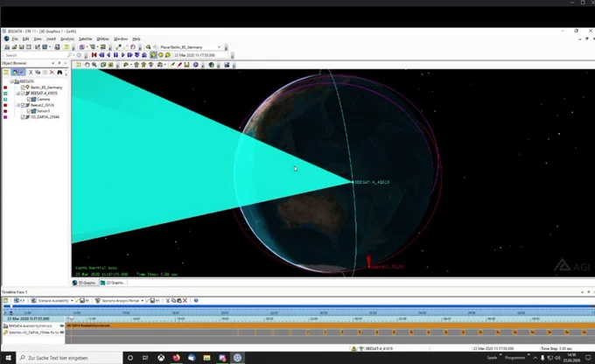This screenshot has height=364, width=595.
Task: Copy the selected object in Object Browser
Action: pos(38,72)
